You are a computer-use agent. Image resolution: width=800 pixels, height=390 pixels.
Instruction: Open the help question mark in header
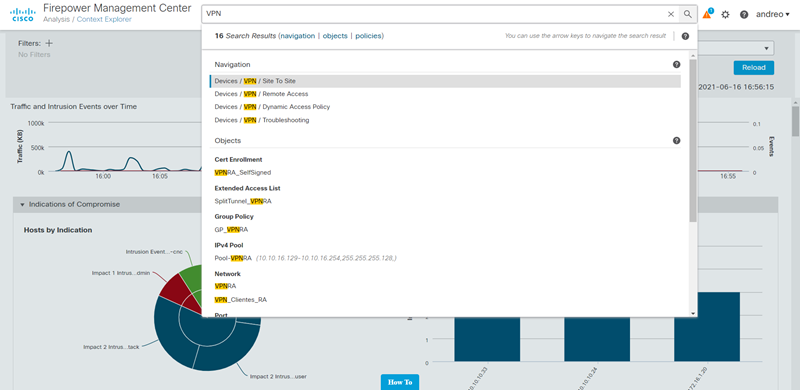[744, 14]
